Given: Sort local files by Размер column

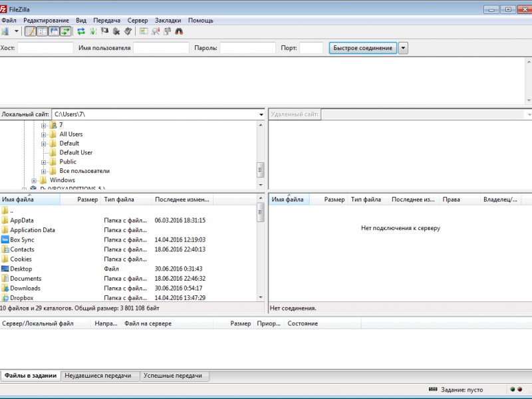Looking at the screenshot, I should [x=80, y=199].
